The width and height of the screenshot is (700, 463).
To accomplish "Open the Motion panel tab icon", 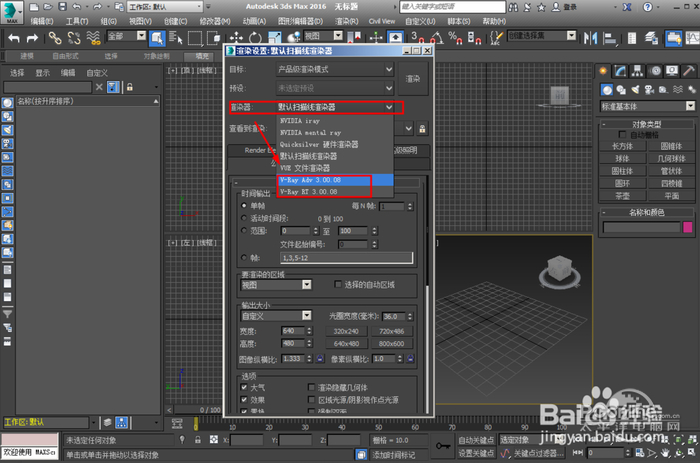I will [654, 71].
